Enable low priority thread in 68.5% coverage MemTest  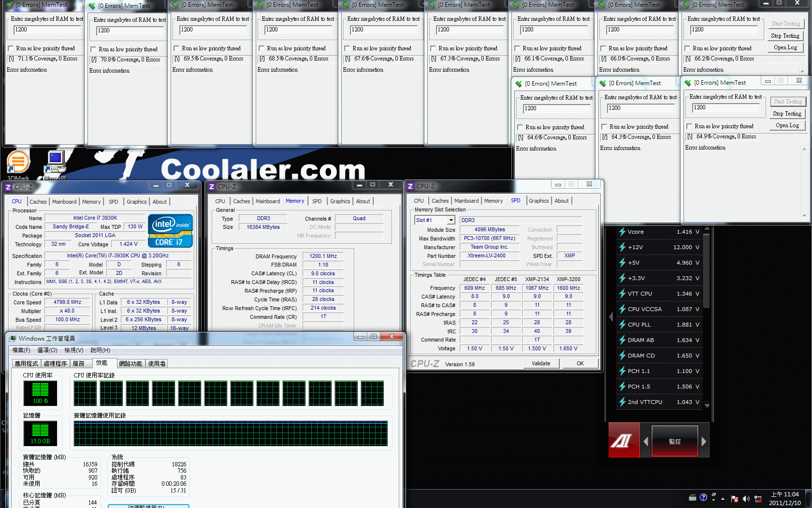tap(261, 48)
